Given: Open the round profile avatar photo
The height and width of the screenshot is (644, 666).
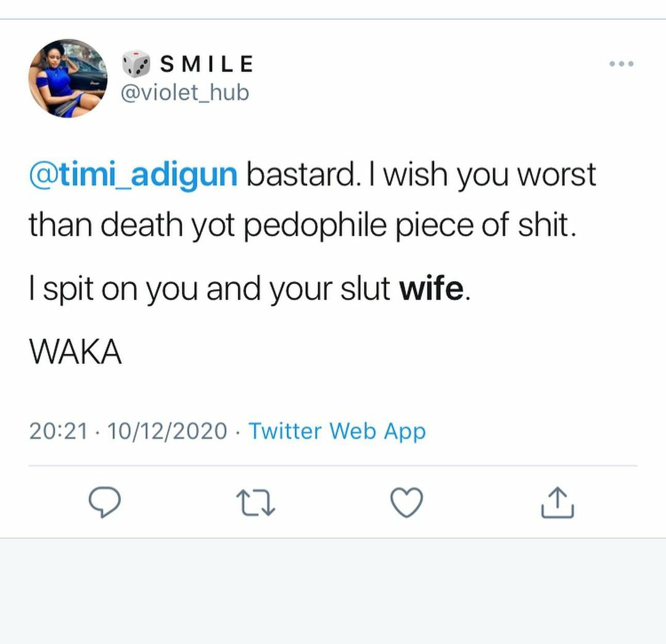Looking at the screenshot, I should pyautogui.click(x=68, y=78).
